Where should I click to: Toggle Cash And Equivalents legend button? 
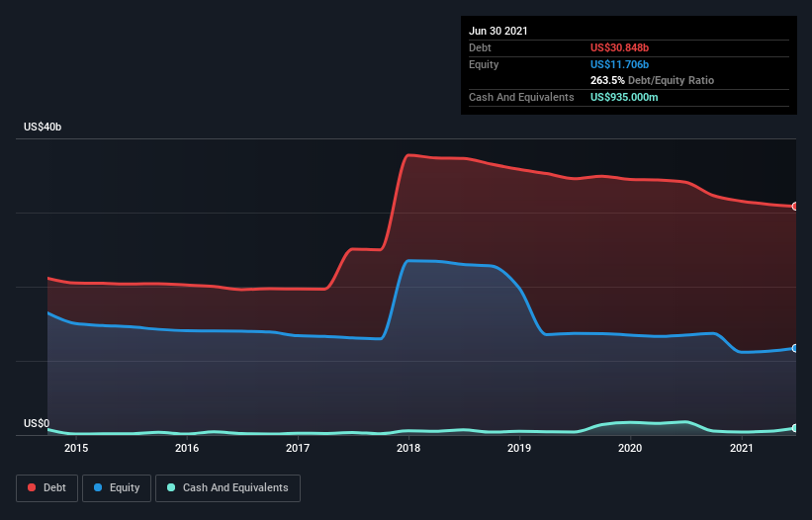point(227,488)
